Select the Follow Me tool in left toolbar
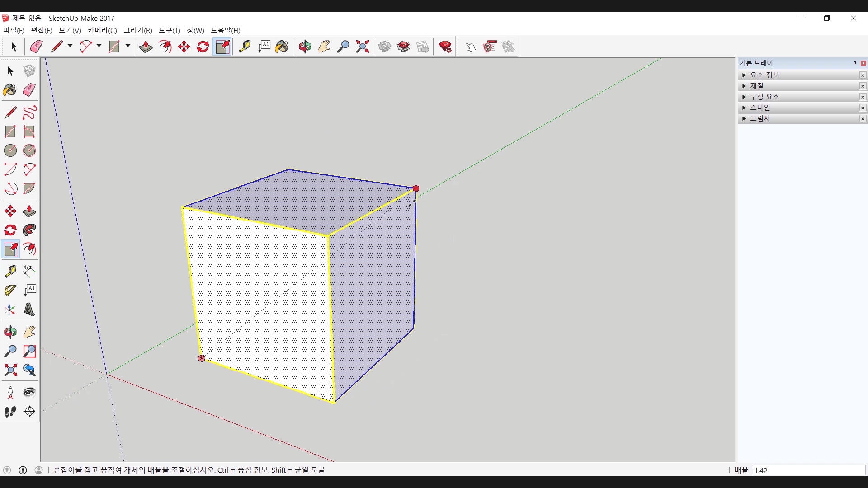868x488 pixels. point(29,230)
